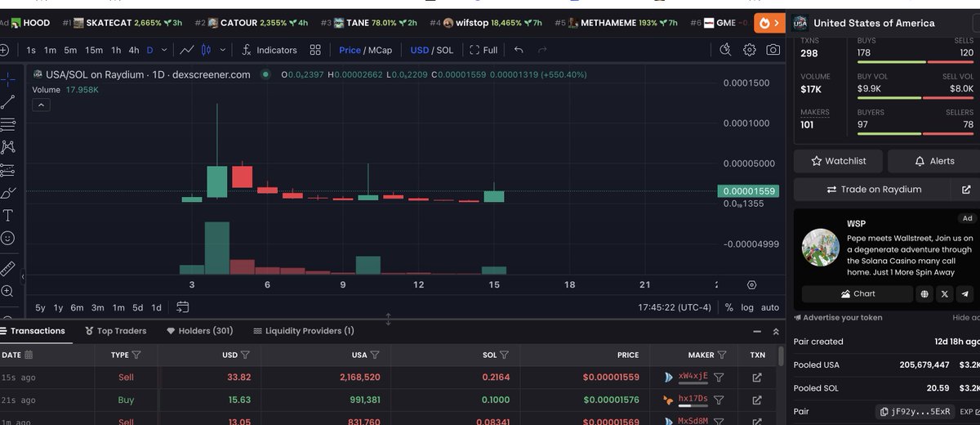Open chart style dropdown arrow
The height and width of the screenshot is (425, 980).
coord(221,50)
